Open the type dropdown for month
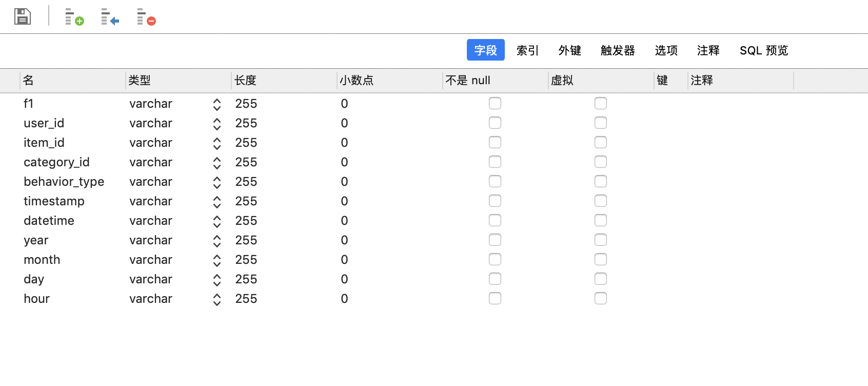Screen dimensions: 868x386 [217, 260]
